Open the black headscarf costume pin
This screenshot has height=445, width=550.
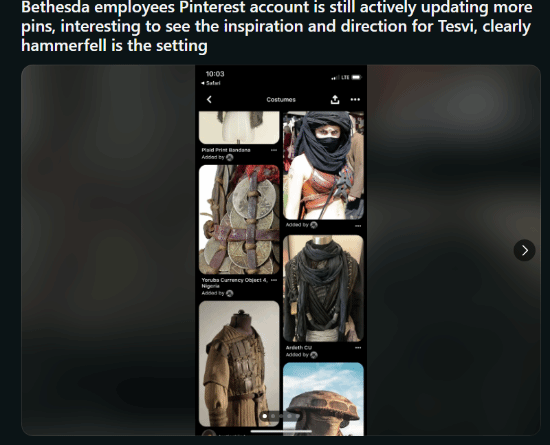(323, 166)
